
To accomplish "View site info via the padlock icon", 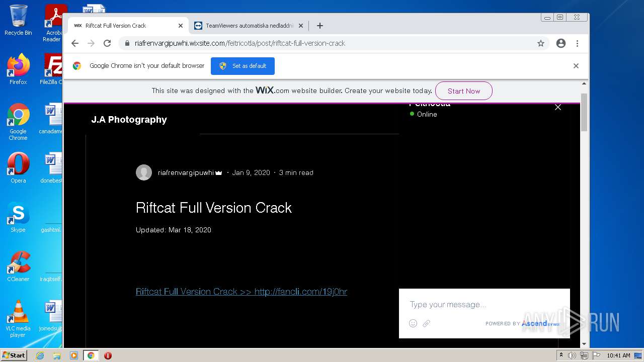I will [127, 43].
